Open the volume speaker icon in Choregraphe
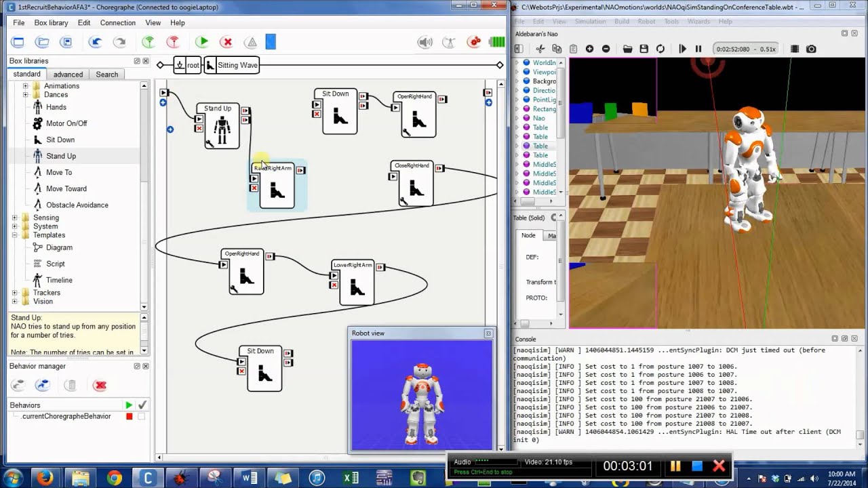Image resolution: width=868 pixels, height=488 pixels. click(x=425, y=42)
